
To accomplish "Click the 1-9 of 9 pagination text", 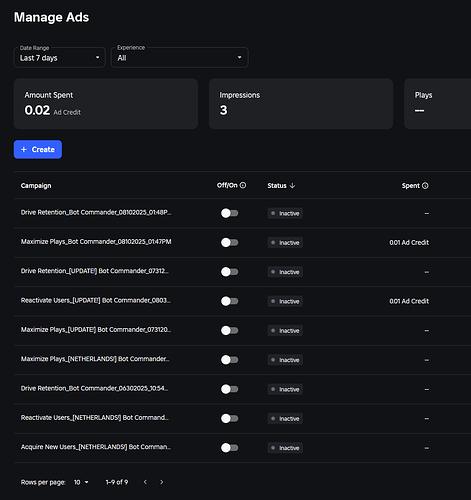I will point(117,482).
